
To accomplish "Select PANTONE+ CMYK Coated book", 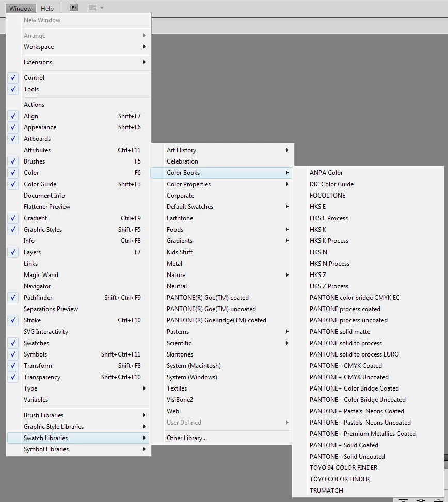I will (x=368, y=366).
